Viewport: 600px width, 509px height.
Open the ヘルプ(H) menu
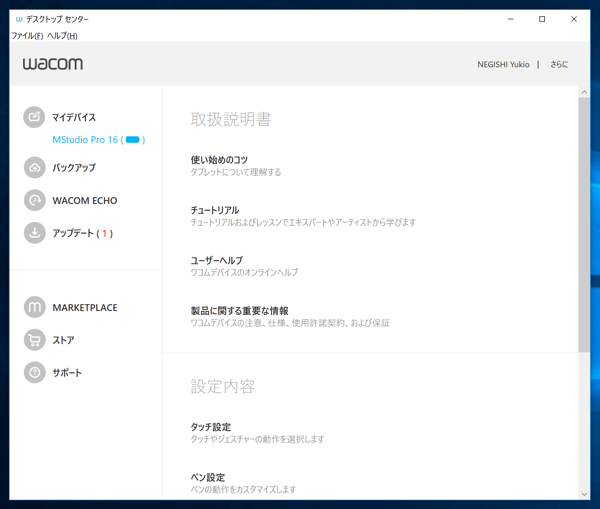point(62,36)
